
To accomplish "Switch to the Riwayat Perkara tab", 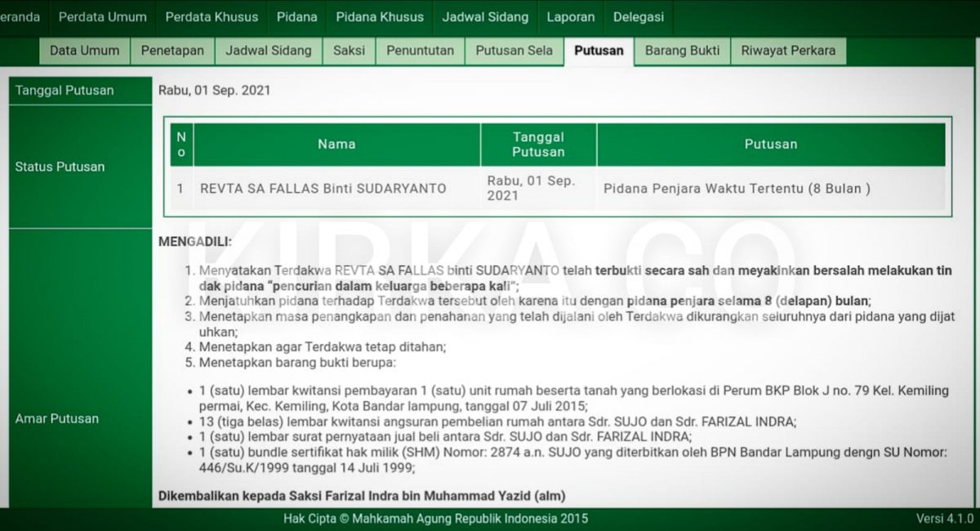I will [x=788, y=51].
